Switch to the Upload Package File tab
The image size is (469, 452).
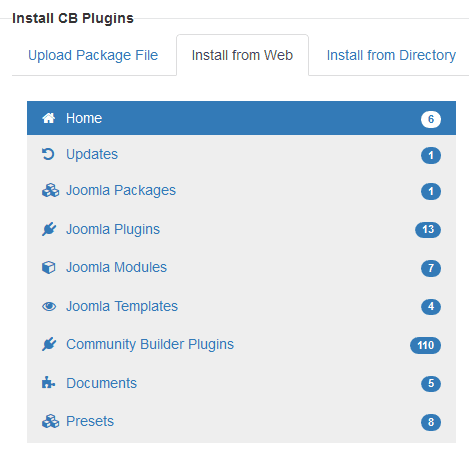(93, 55)
